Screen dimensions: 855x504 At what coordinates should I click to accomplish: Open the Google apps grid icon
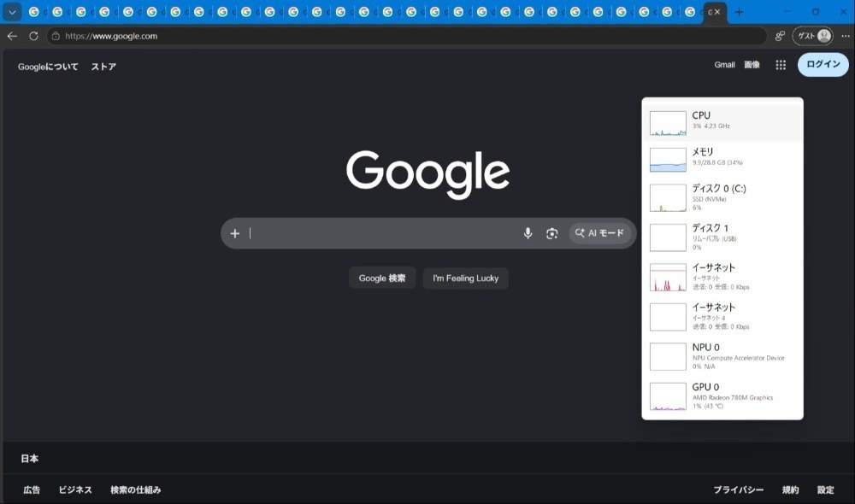(781, 65)
